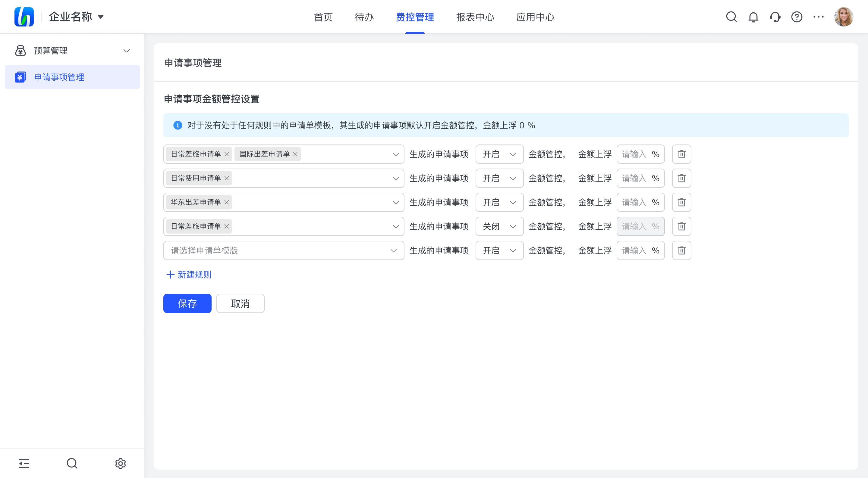Remove the 日常费用申请单 tag
The image size is (868, 478).
point(227,178)
